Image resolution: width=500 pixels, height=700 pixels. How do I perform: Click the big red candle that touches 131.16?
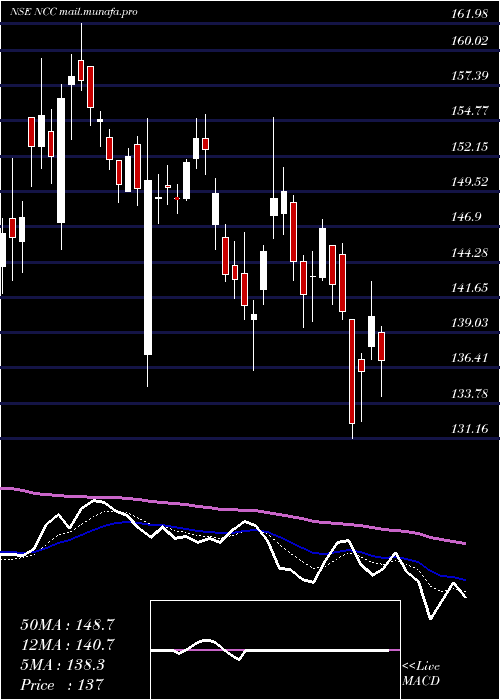352,371
